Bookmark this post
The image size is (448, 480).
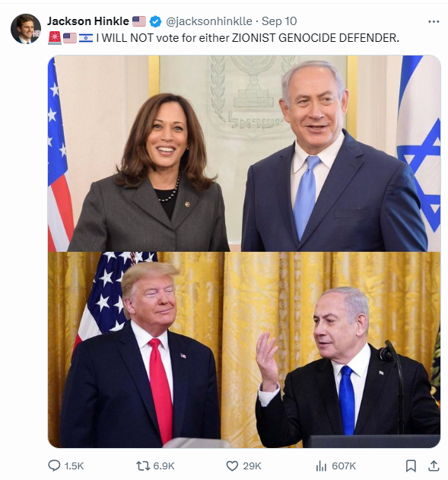(x=411, y=466)
